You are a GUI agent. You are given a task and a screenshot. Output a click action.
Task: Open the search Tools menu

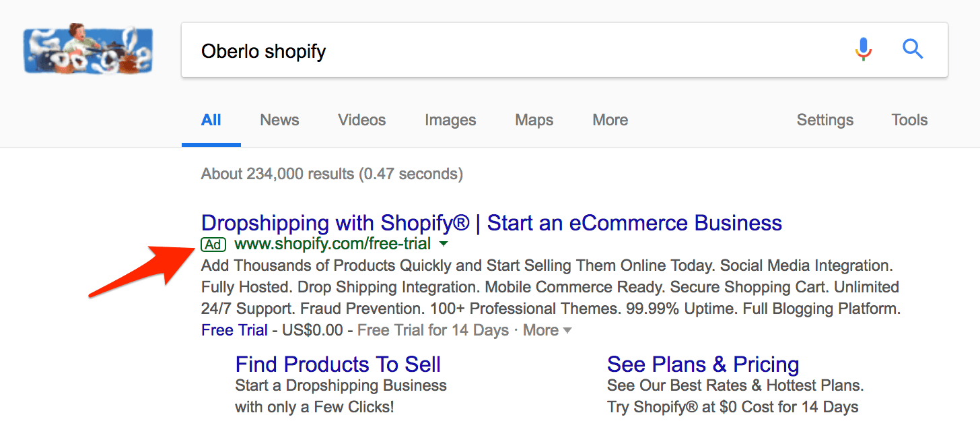pyautogui.click(x=909, y=120)
